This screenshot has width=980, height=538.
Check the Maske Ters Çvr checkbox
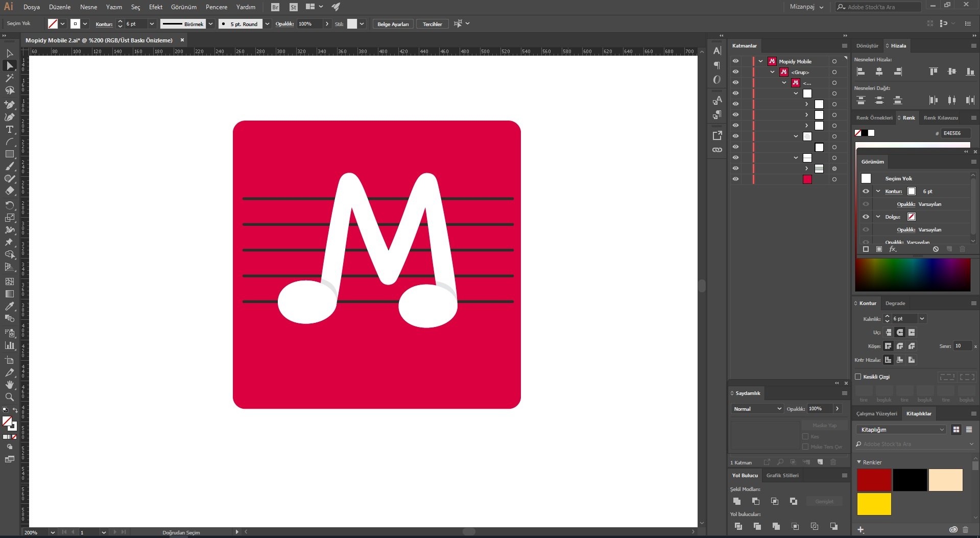pos(805,447)
